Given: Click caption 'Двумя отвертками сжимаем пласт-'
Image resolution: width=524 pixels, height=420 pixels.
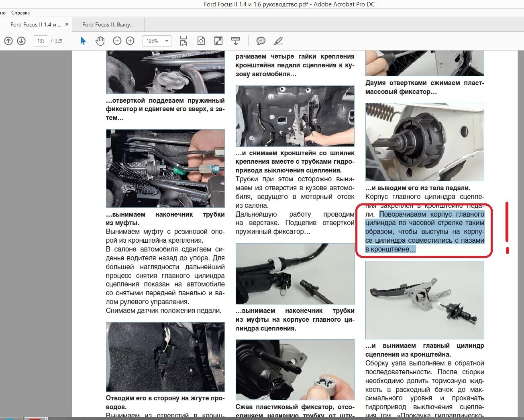Looking at the screenshot, I should click(425, 83).
